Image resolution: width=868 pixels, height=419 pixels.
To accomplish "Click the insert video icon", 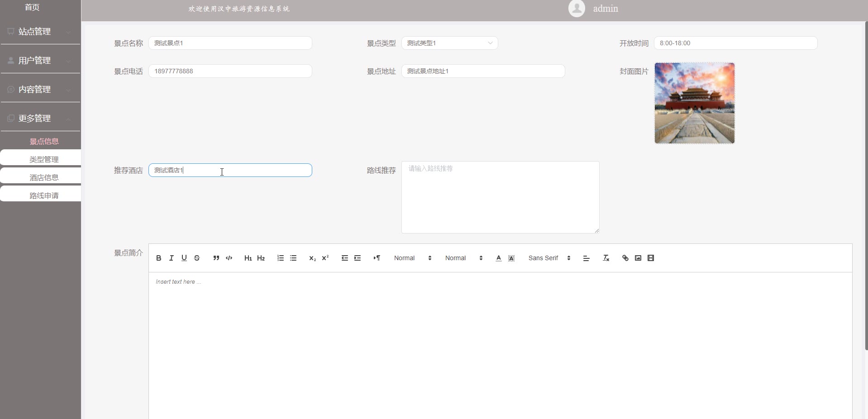I will tap(651, 258).
